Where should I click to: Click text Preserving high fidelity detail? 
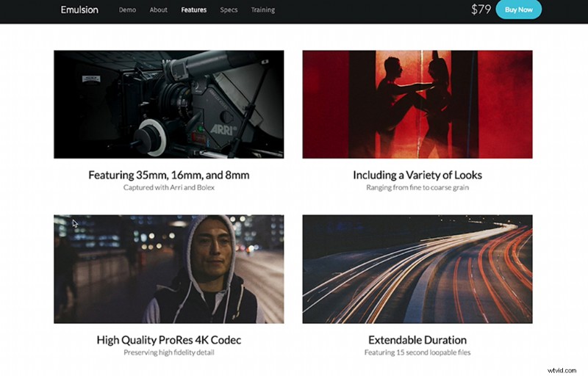point(169,352)
